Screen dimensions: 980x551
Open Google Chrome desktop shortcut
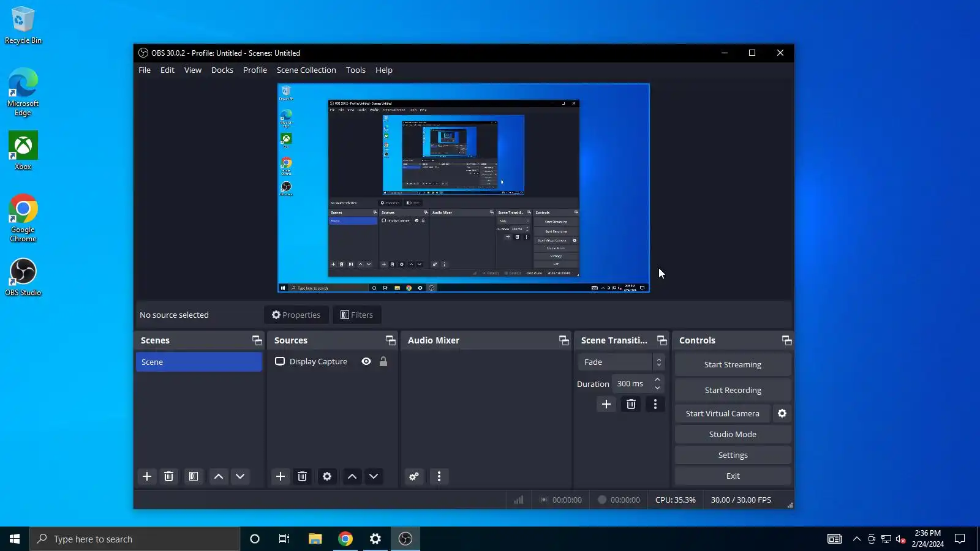point(23,218)
